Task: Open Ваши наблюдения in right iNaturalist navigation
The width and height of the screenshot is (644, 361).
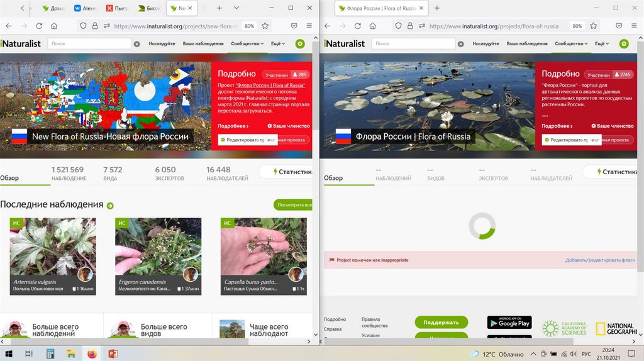Action: (527, 43)
